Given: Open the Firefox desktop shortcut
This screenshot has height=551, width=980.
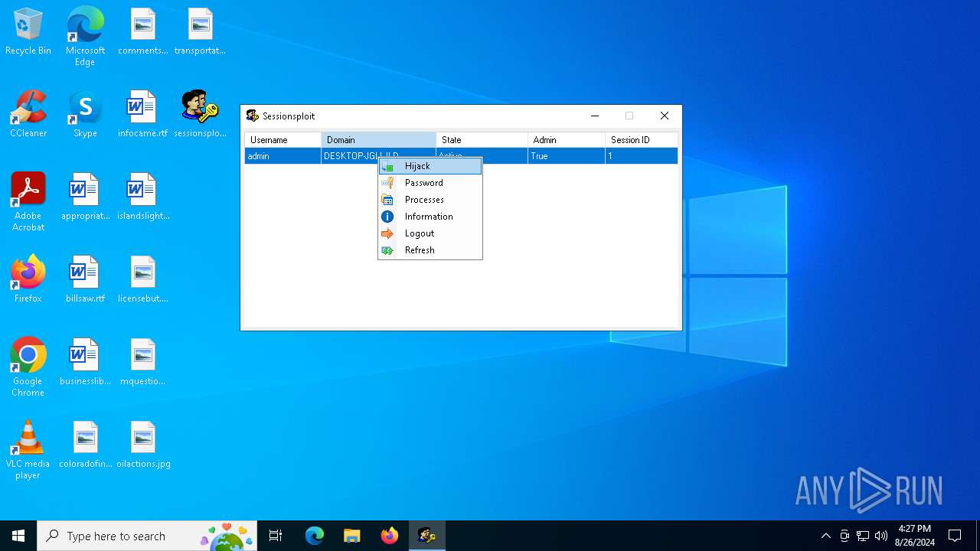Looking at the screenshot, I should [28, 279].
